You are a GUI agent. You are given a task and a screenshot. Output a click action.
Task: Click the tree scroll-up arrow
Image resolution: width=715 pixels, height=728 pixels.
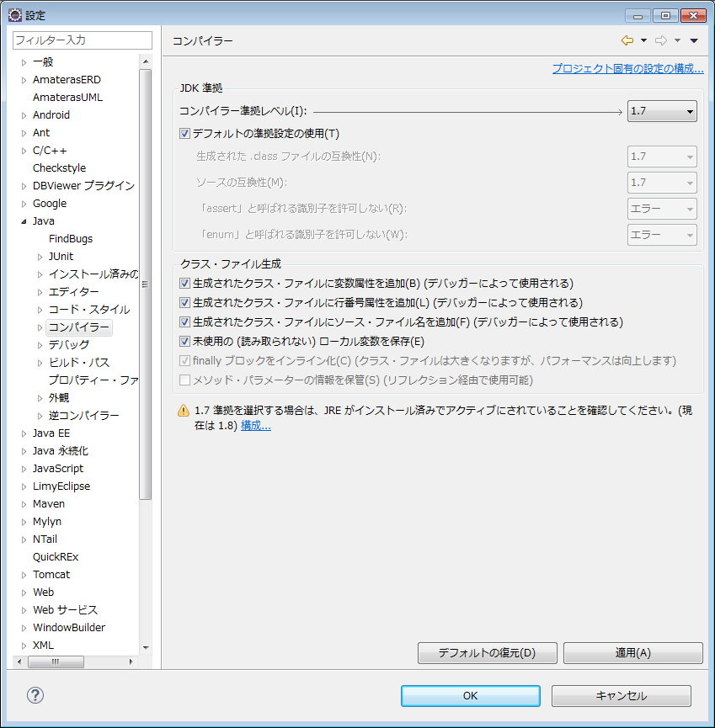coord(146,61)
